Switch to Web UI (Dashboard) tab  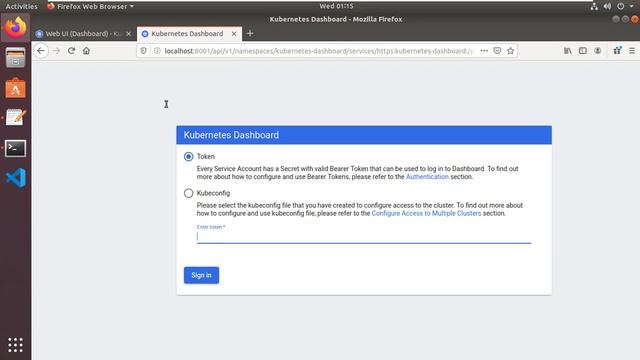(84, 34)
